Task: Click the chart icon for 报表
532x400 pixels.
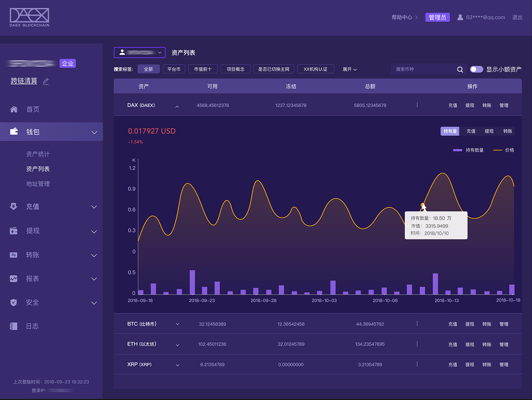Action: tap(14, 279)
